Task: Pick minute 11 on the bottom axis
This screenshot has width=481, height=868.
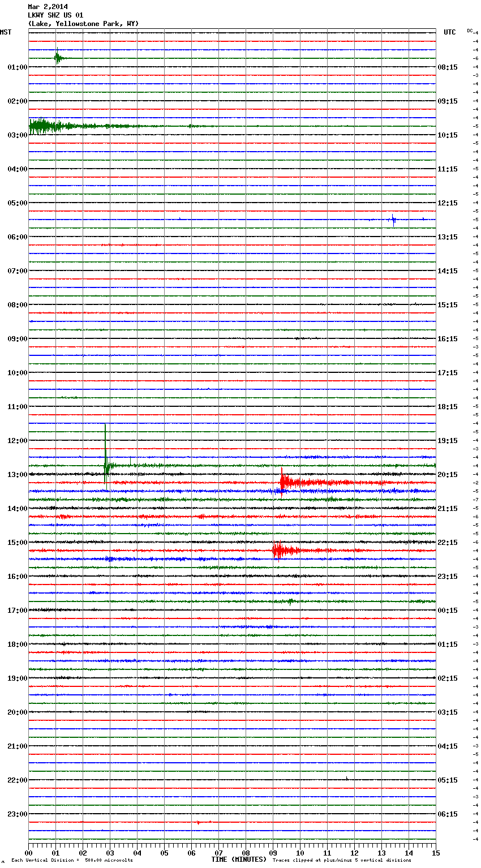Action: (x=327, y=853)
